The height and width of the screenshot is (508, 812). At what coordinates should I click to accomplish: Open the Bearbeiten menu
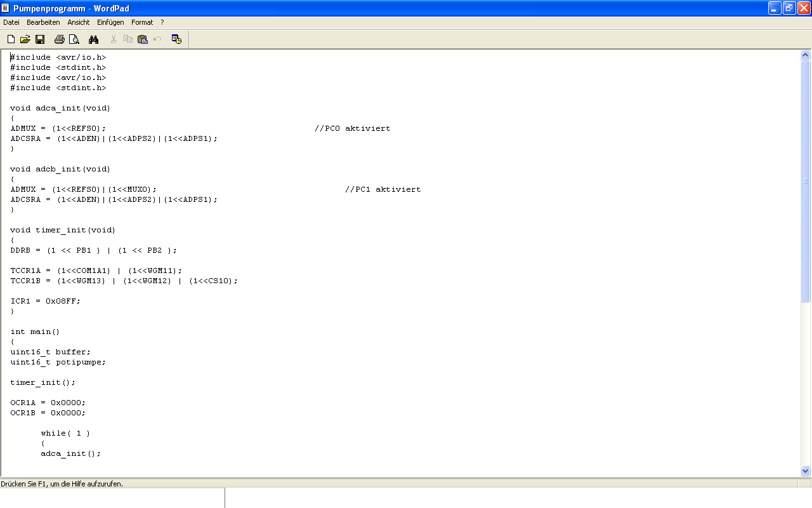tap(43, 22)
